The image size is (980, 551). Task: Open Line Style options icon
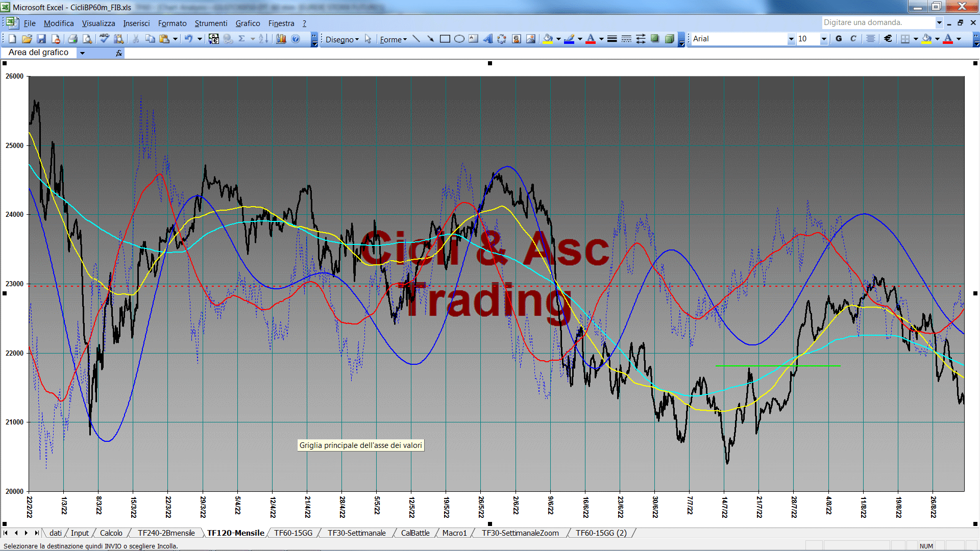(x=612, y=39)
